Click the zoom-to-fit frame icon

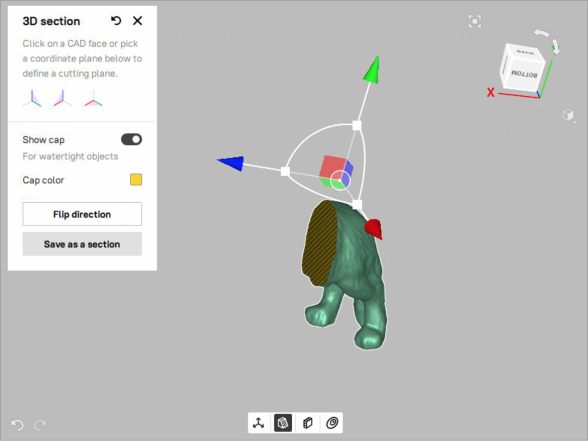475,21
